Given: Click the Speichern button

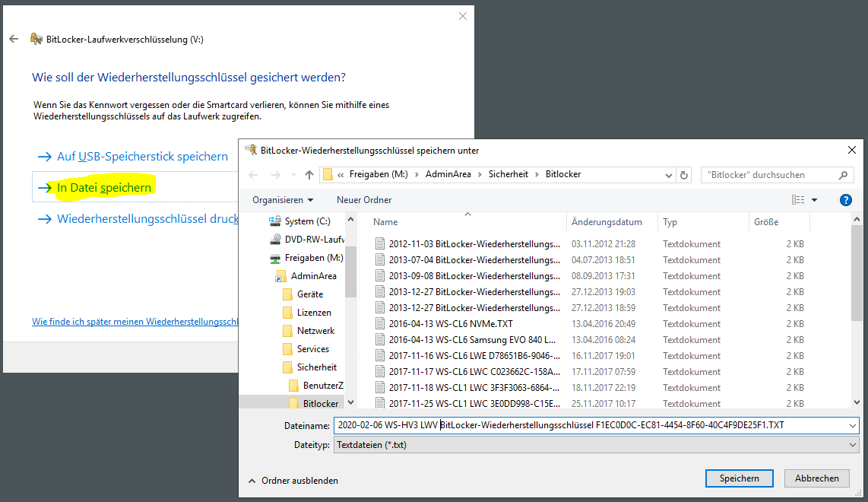Looking at the screenshot, I should (739, 478).
